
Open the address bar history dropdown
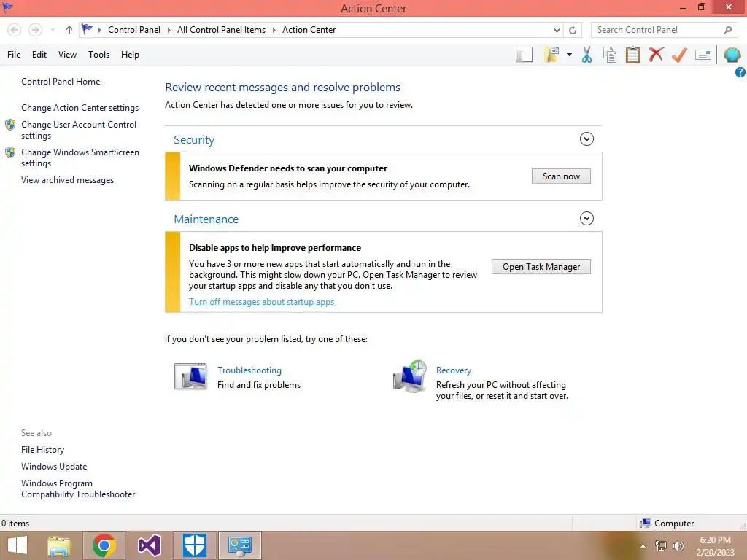pos(557,31)
